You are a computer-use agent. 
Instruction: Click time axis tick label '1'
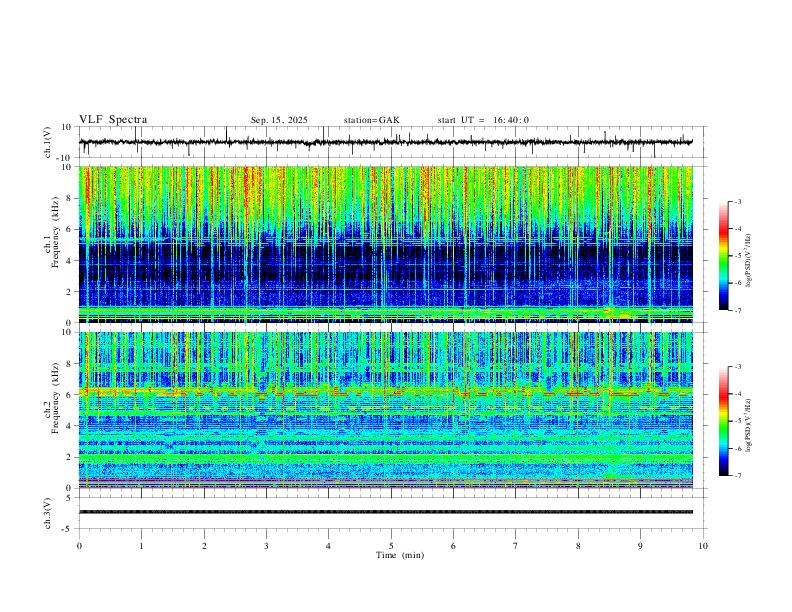pyautogui.click(x=141, y=546)
